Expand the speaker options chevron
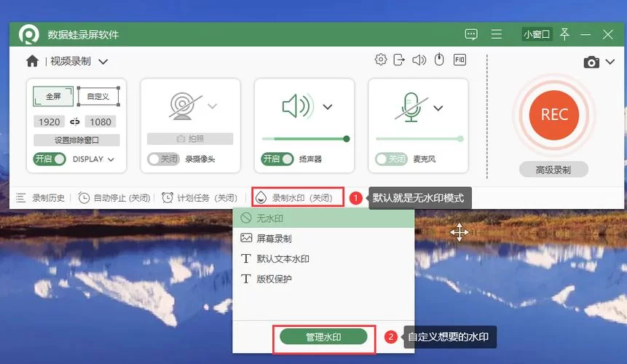This screenshot has height=364, width=627. (x=328, y=107)
